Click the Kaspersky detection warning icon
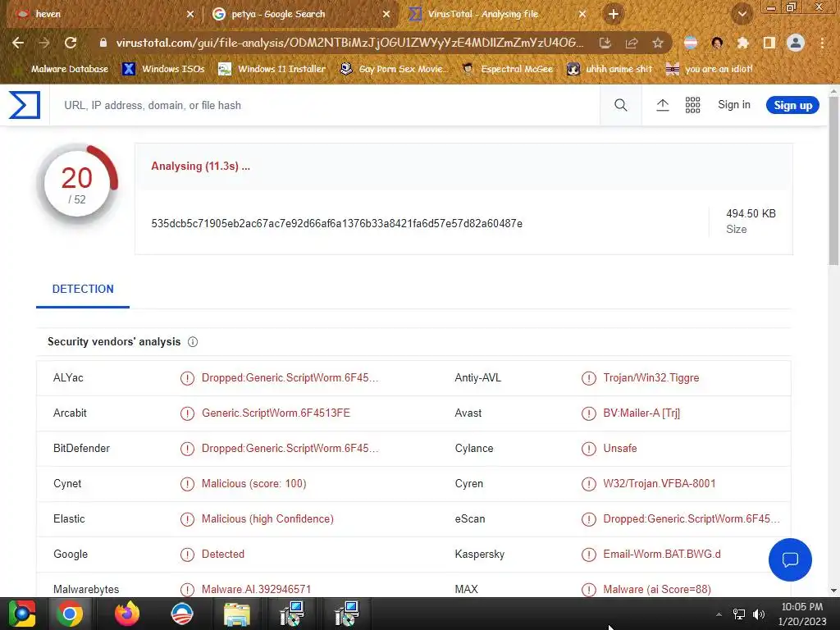Screen dimensions: 840x630 [x=589, y=555]
